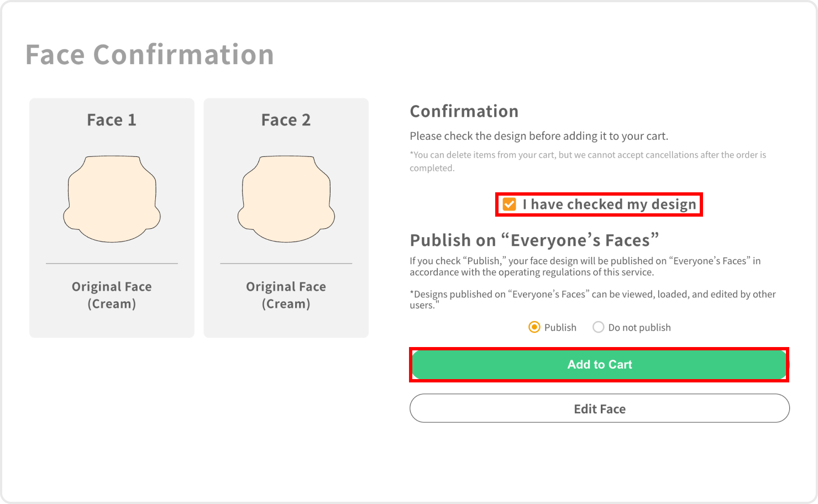Select the Publish radio button
The height and width of the screenshot is (504, 818).
coord(534,327)
